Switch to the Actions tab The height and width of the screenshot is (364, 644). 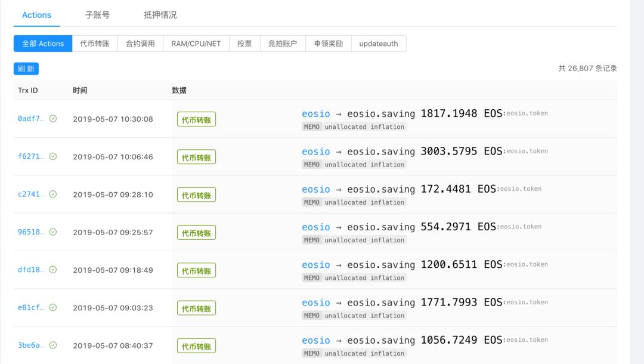[36, 15]
